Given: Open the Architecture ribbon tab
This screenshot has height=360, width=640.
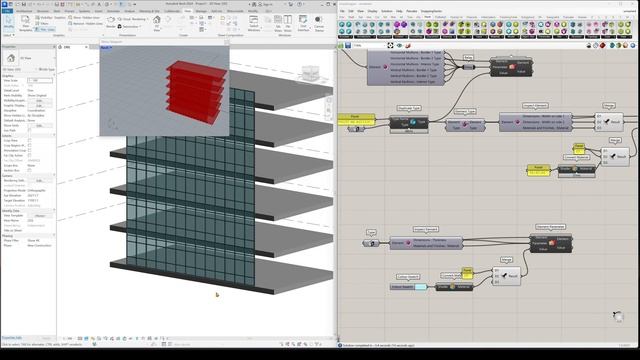Looking at the screenshot, I should pos(24,11).
